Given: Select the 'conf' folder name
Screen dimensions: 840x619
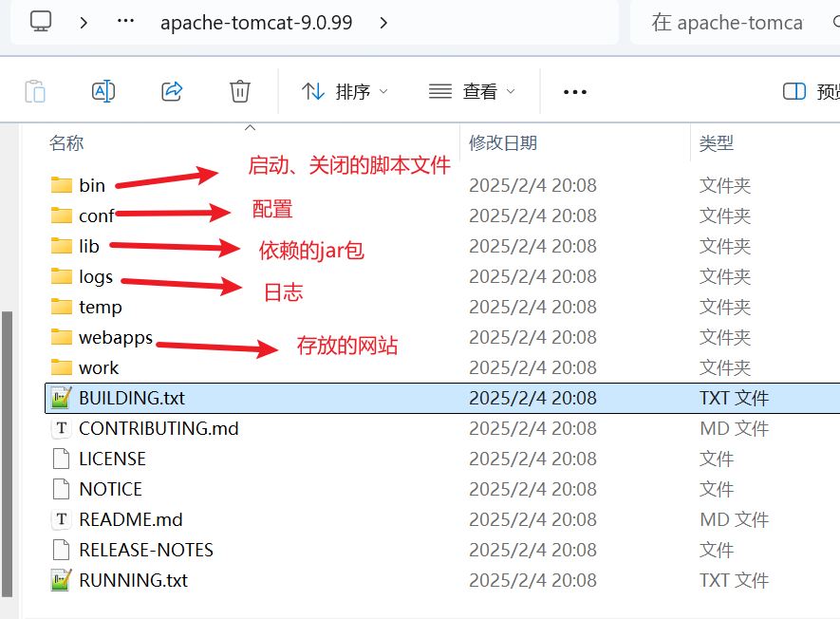Looking at the screenshot, I should (97, 216).
